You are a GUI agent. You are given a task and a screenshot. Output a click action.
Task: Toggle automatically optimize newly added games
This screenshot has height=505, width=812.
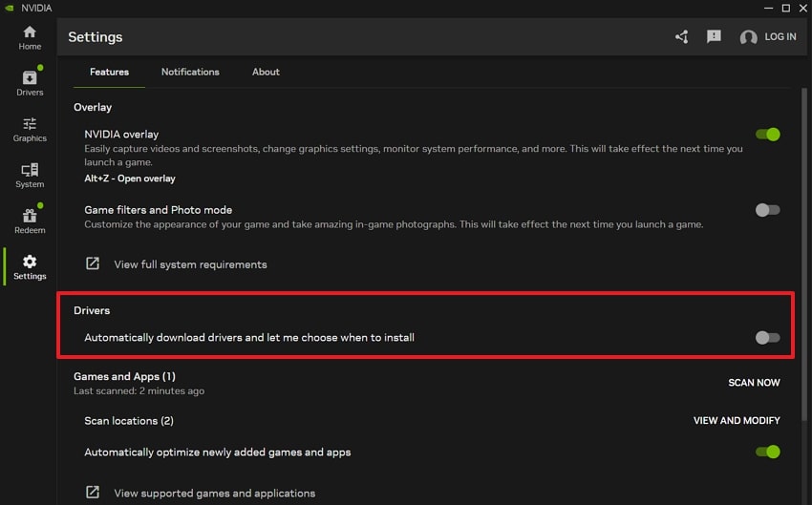(x=767, y=452)
